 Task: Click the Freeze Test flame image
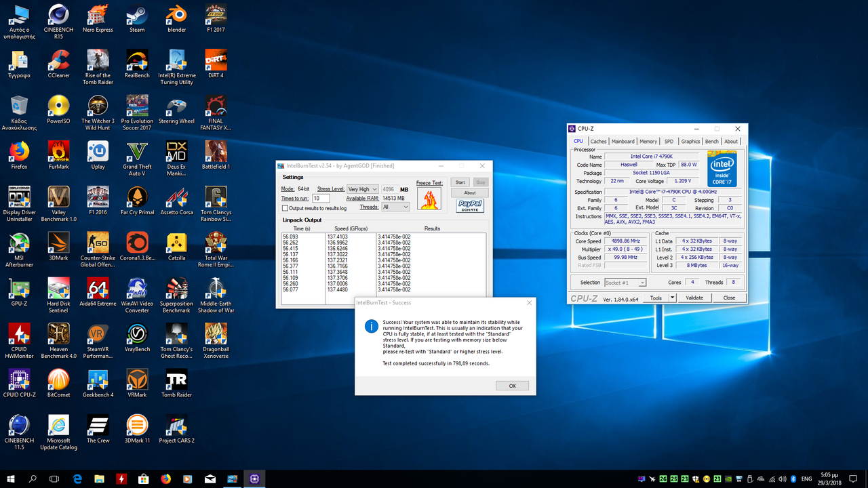click(x=429, y=199)
